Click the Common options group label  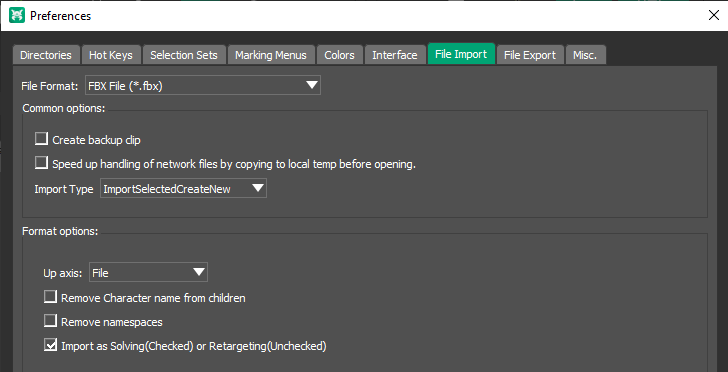coord(64,108)
